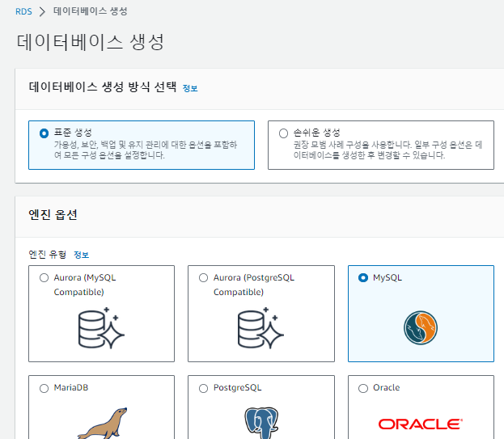Select the Oracle radio button
Image resolution: width=504 pixels, height=439 pixels.
[x=363, y=388]
